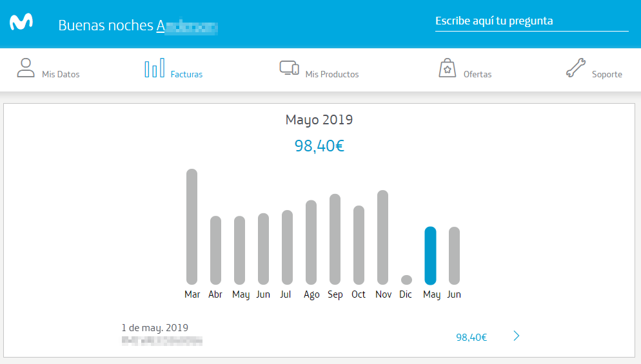Select the Ago bar in the chart
Image resolution: width=641 pixels, height=364 pixels.
click(311, 242)
